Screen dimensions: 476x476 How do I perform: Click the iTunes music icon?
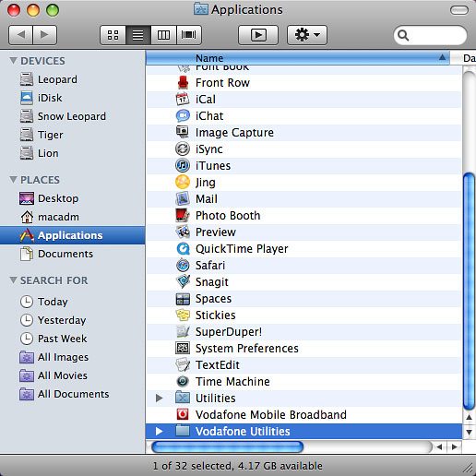pos(183,166)
